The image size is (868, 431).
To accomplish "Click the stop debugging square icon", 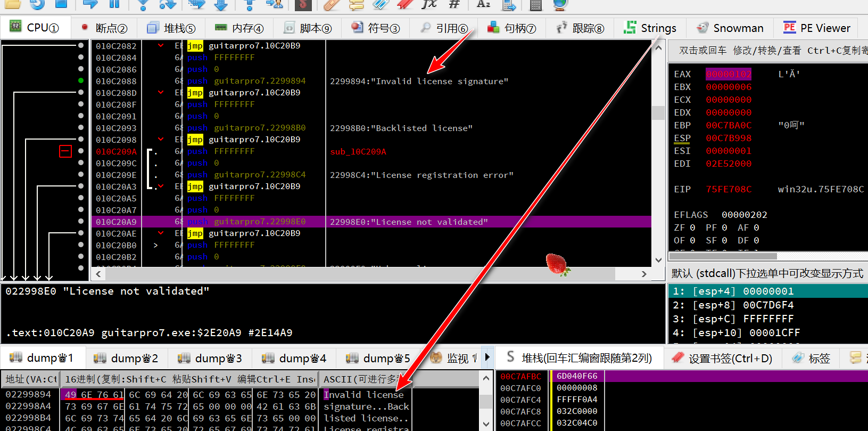I will click(62, 4).
